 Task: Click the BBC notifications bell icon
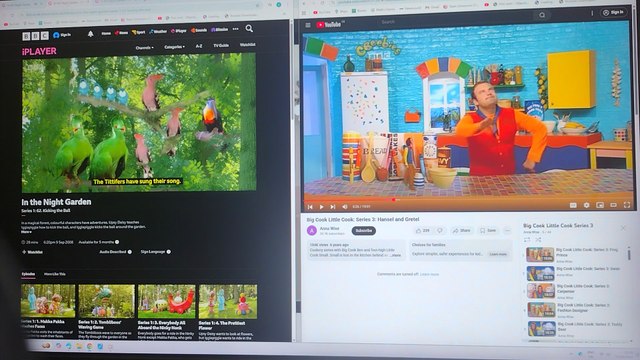(91, 34)
